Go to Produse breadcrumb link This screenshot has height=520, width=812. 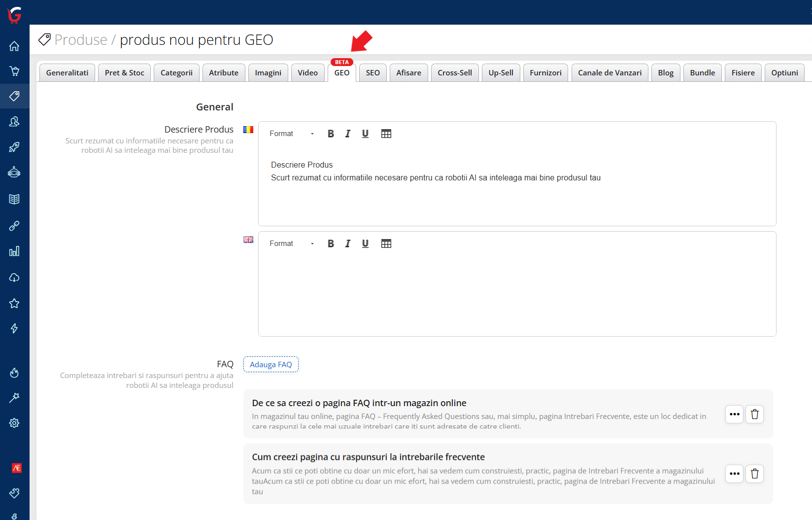81,40
